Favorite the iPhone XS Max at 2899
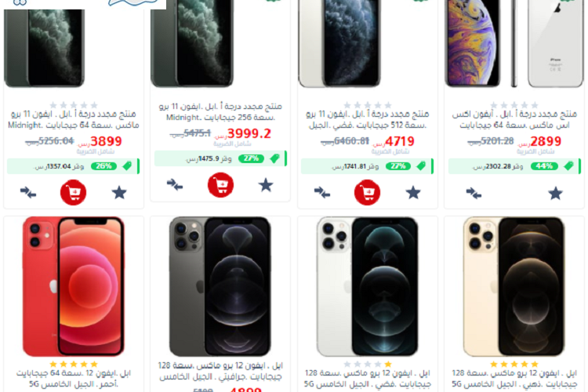Image resolution: width=588 pixels, height=392 pixels. [x=555, y=194]
